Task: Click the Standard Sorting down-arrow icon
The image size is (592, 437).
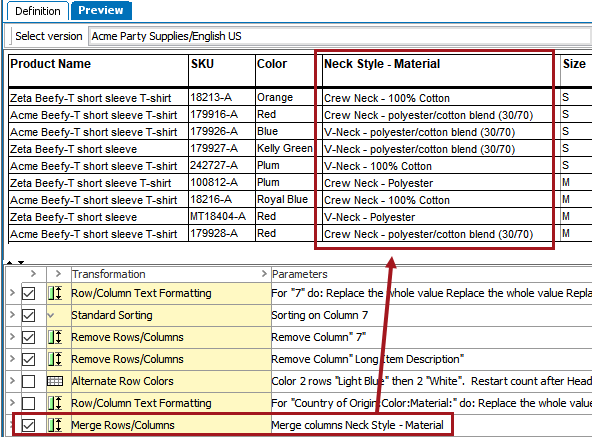Action: point(51,315)
